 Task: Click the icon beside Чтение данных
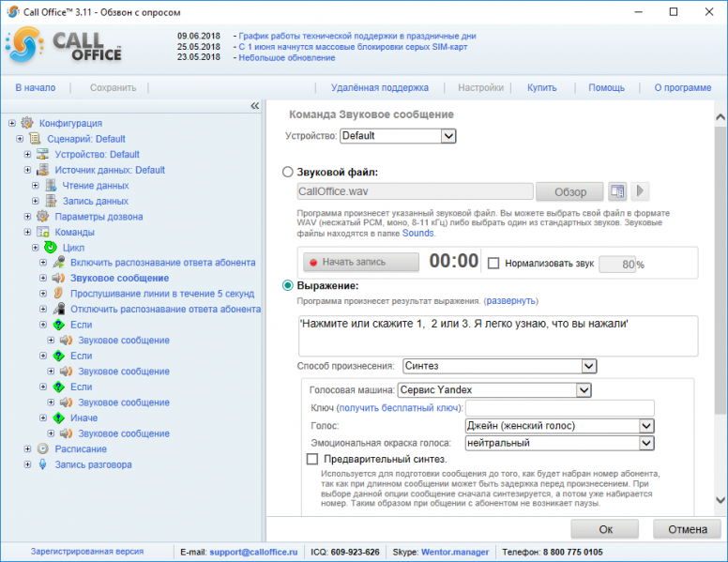pyautogui.click(x=51, y=186)
